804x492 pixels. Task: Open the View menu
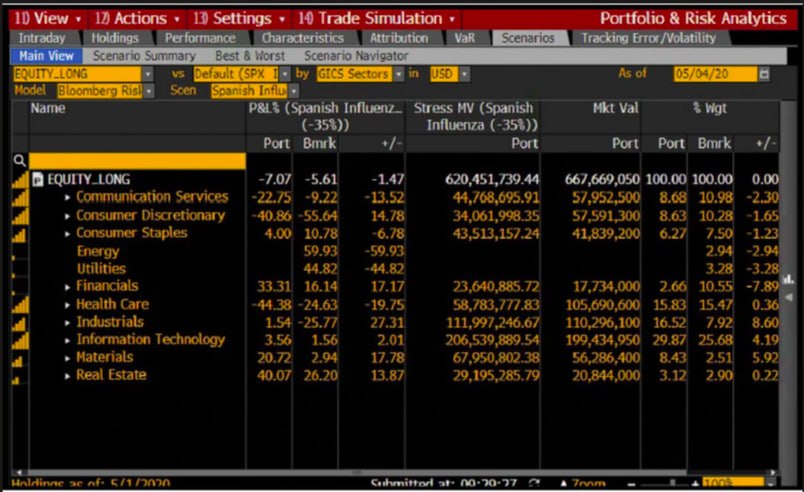[x=47, y=19]
